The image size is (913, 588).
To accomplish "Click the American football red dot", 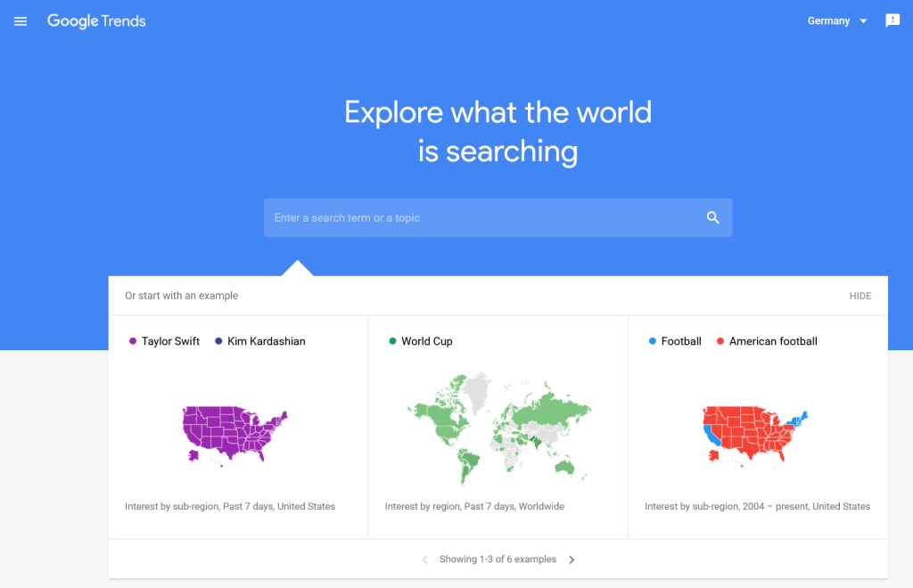I will pos(720,341).
